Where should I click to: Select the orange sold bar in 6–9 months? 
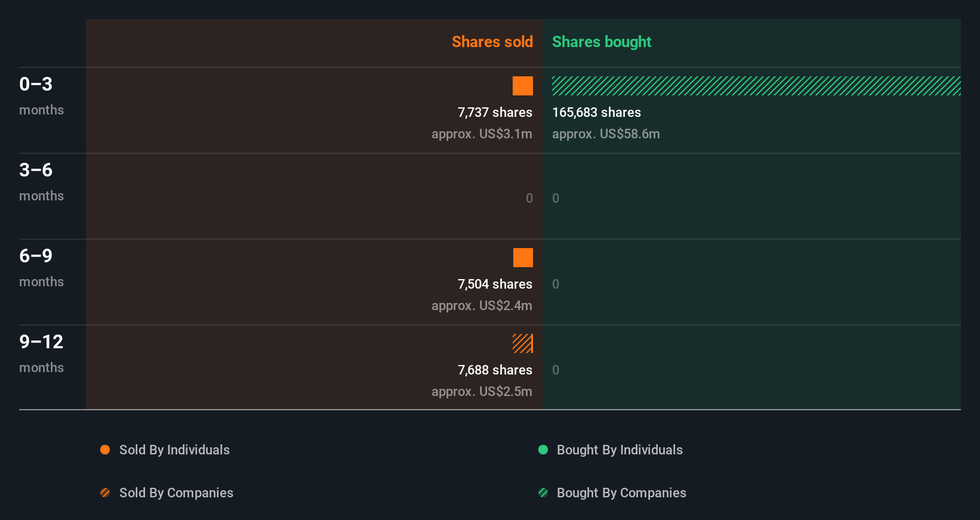click(523, 258)
